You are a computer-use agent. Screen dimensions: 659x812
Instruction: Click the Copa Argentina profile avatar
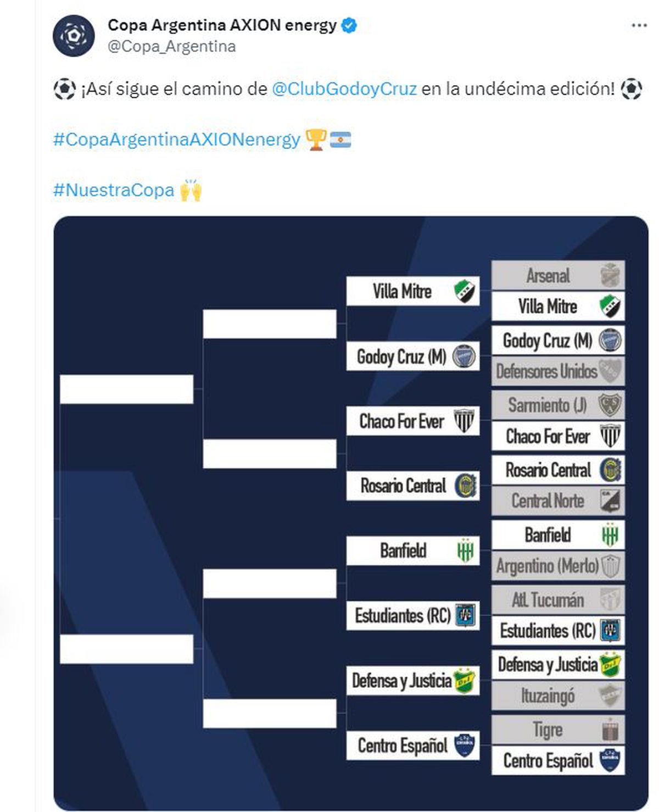74,36
